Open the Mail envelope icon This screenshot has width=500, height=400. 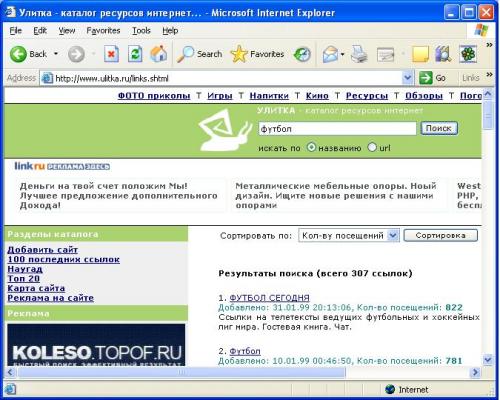(x=330, y=54)
